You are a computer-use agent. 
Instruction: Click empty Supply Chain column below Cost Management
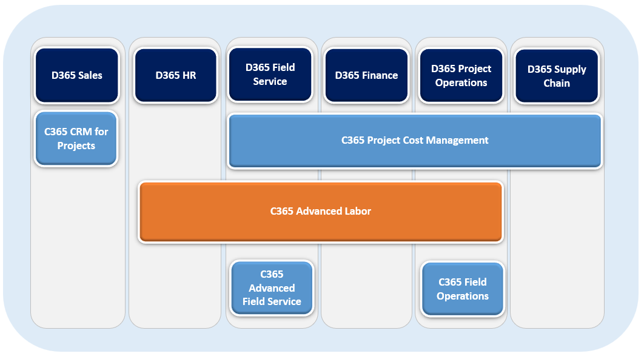[x=556, y=243]
